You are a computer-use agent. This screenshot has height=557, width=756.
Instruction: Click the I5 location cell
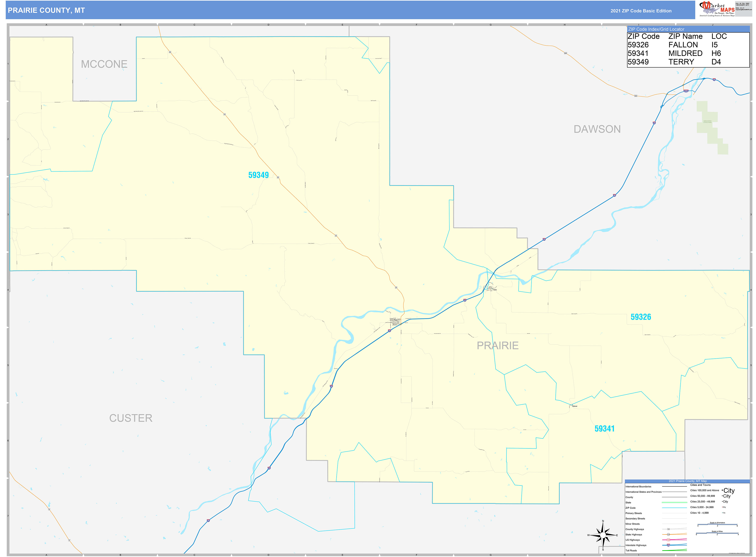click(714, 45)
